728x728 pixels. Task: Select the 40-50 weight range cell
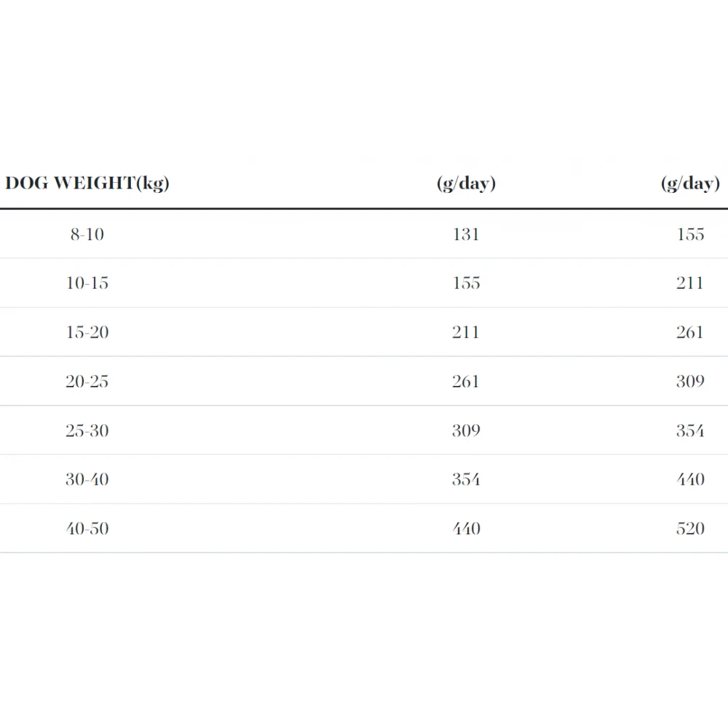[87, 529]
